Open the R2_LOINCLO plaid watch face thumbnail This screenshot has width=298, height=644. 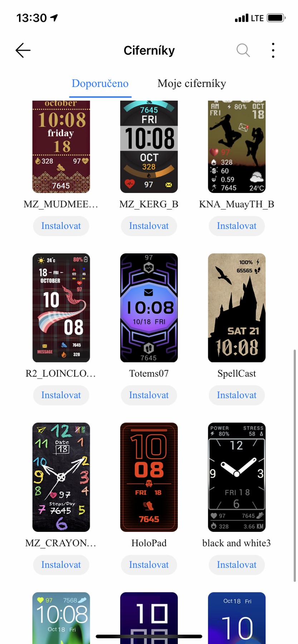(61, 308)
